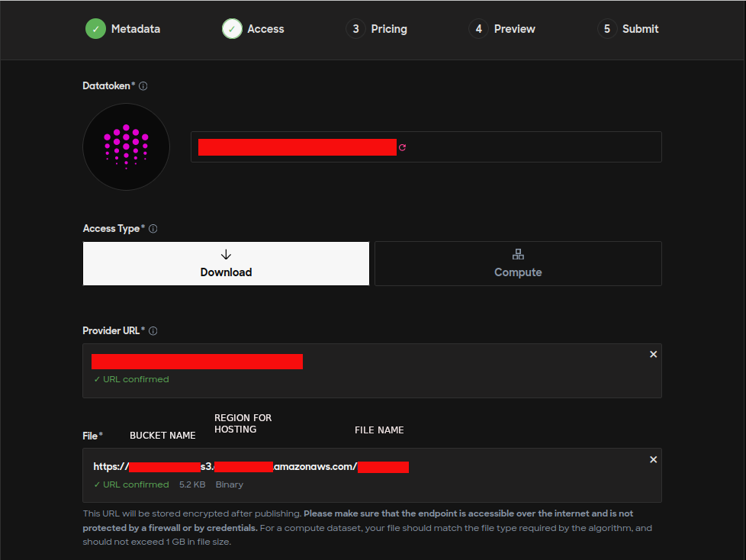Clear the Provider URL with X
This screenshot has height=560, width=746.
[653, 354]
